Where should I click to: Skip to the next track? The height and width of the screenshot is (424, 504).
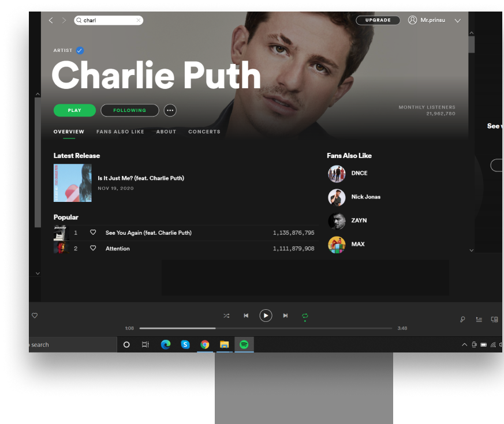tap(285, 316)
